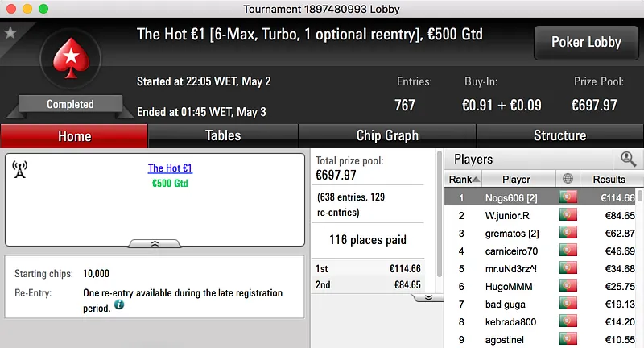Click the broadcast antenna icon
The height and width of the screenshot is (348, 644).
(20, 169)
